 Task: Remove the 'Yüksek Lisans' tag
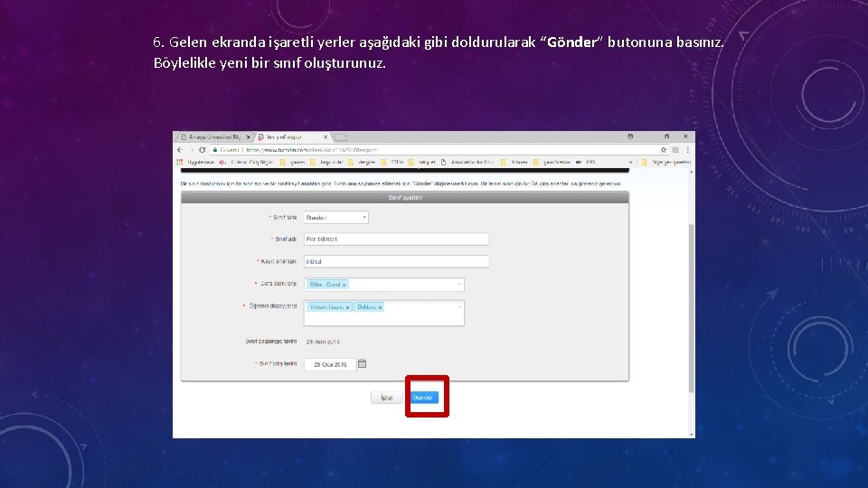[x=347, y=307]
